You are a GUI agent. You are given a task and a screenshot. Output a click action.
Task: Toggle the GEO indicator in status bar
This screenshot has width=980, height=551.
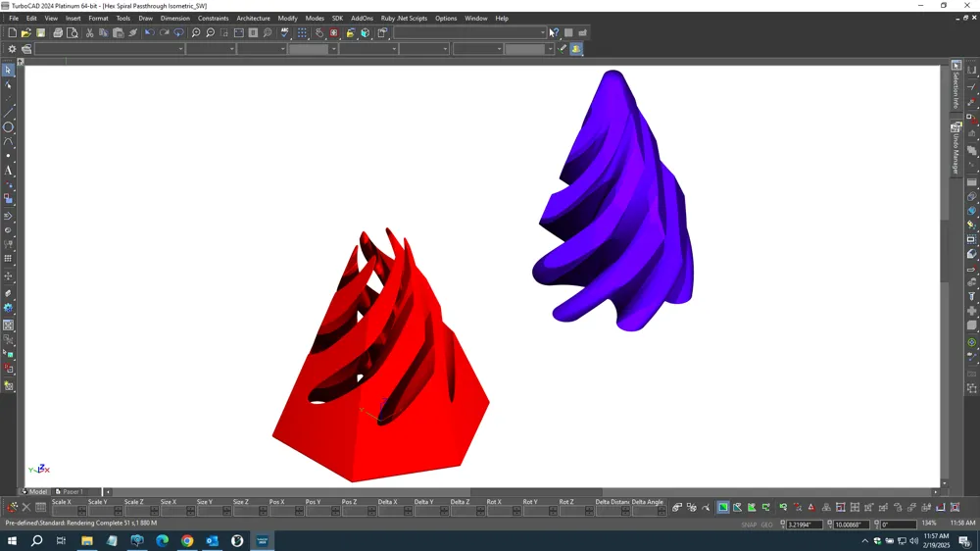click(x=767, y=525)
